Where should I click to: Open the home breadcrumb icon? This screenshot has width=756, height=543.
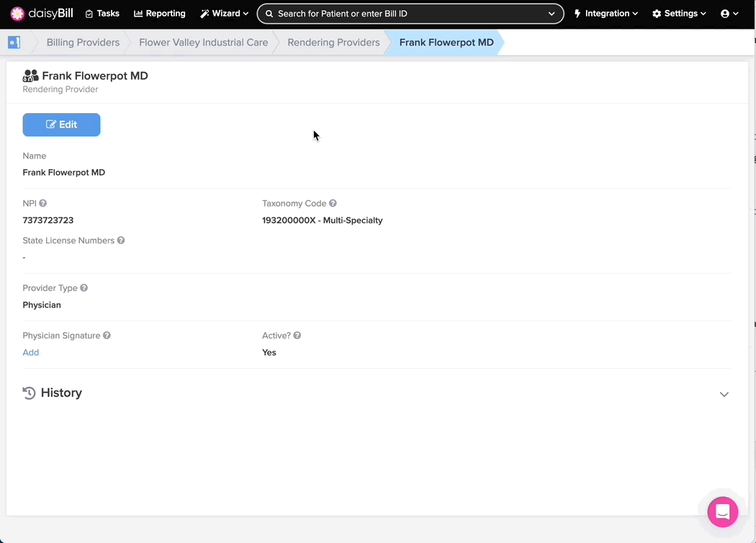coord(14,42)
